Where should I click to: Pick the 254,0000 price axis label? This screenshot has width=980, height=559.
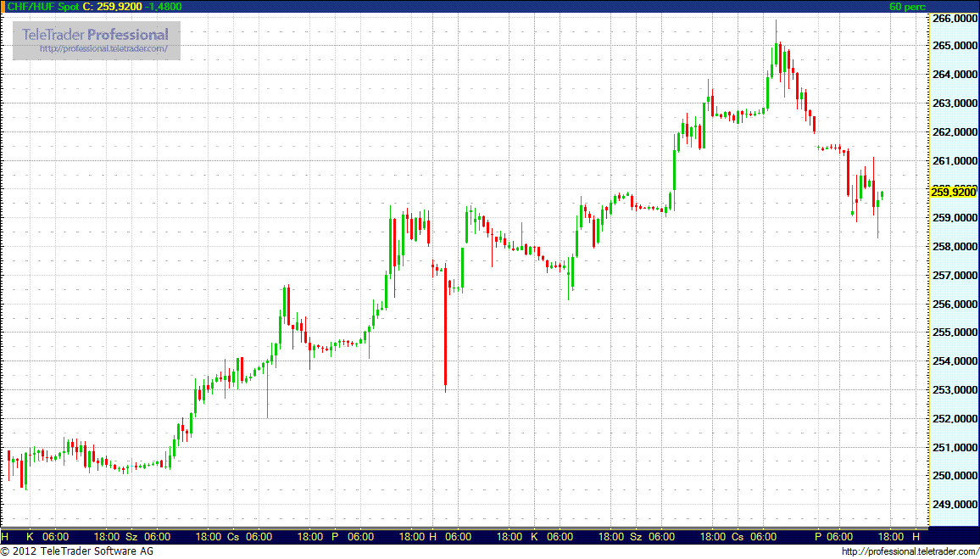pos(954,361)
